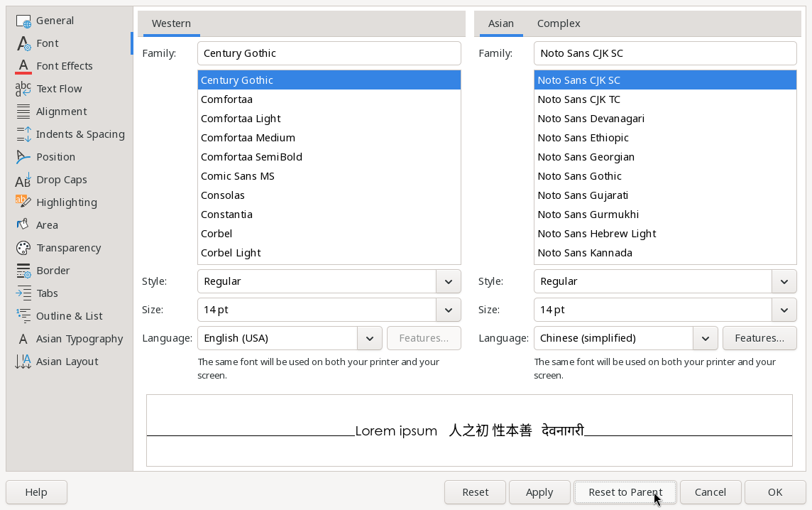Switch to the Asian tab

coord(501,24)
